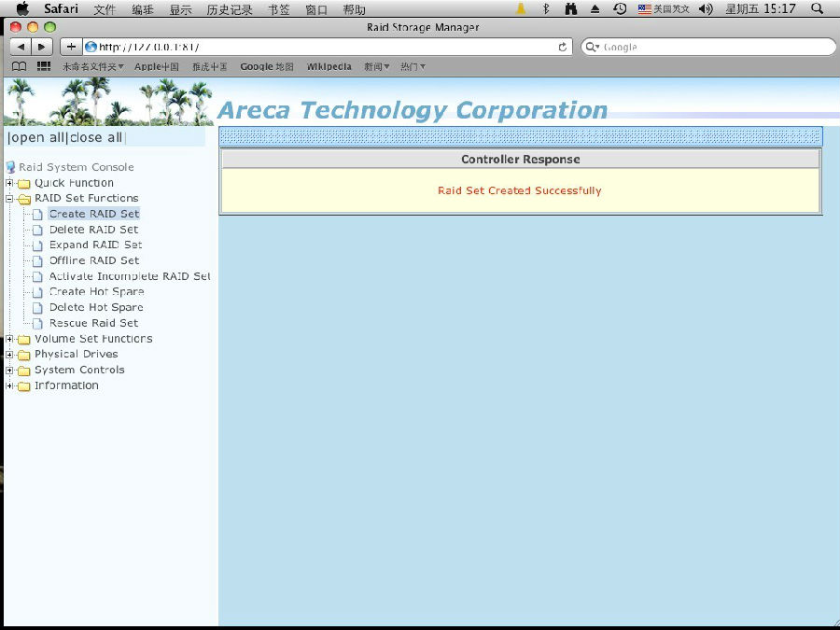Screen dimensions: 840x630
Task: Expand the Volume Set Functions folder
Action: [9, 339]
